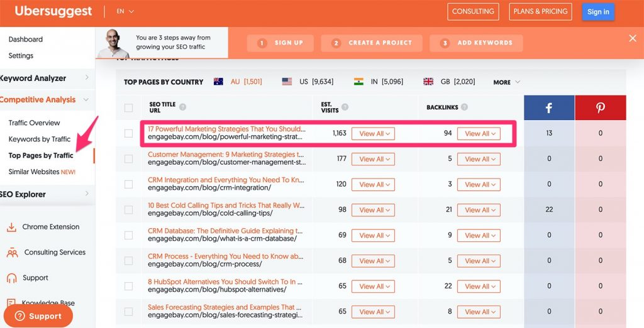Open View All backlinks for 94 row
The image size is (644, 328).
point(479,133)
